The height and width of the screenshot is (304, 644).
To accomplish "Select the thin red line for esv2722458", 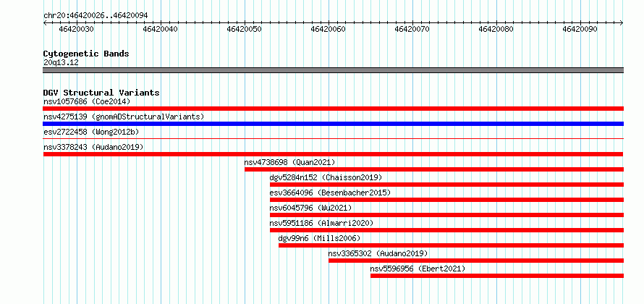I will [333, 139].
